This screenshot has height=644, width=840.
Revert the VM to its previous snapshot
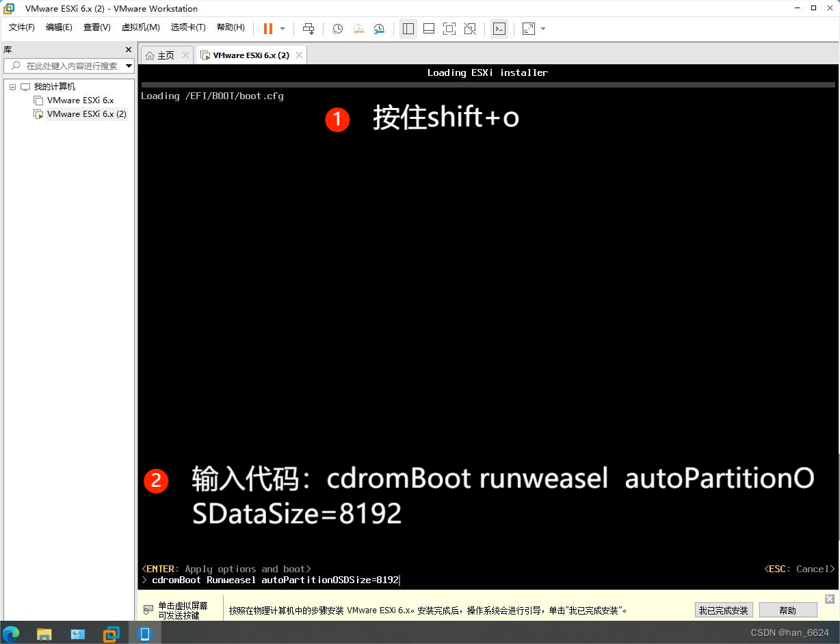tap(358, 29)
